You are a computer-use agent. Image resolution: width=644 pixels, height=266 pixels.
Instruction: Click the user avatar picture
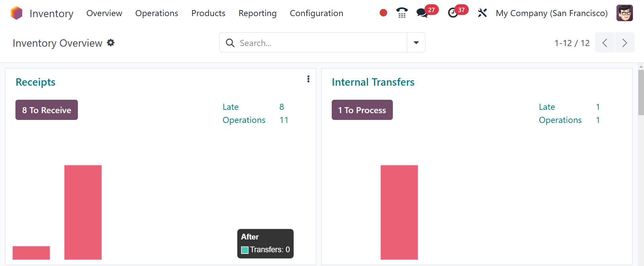[x=624, y=13]
